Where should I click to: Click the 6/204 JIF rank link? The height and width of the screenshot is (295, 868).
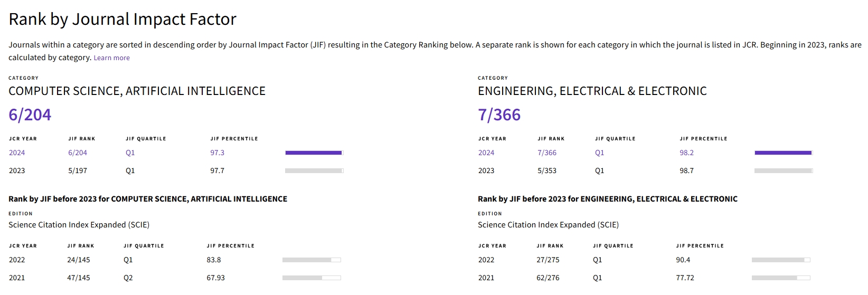[x=78, y=153]
